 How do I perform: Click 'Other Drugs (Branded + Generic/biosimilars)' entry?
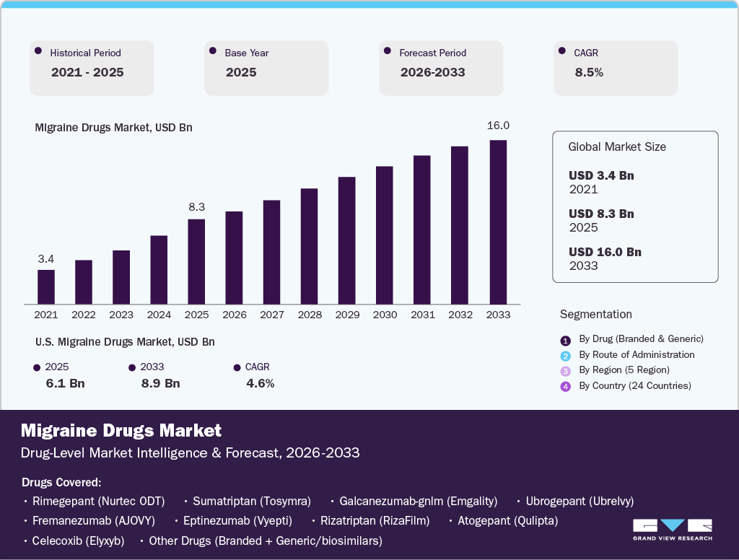pyautogui.click(x=266, y=541)
